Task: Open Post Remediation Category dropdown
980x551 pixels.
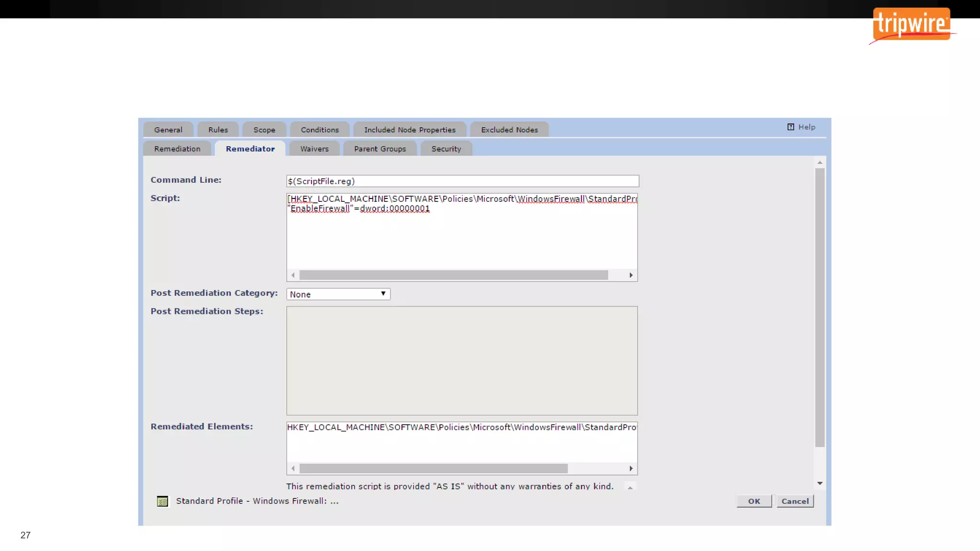Action: pyautogui.click(x=338, y=294)
